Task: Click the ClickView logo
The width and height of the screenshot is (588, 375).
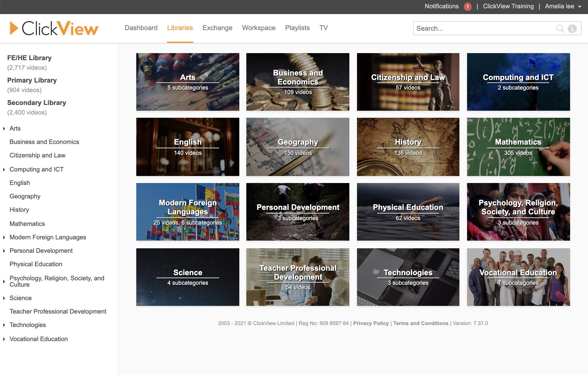Action: [x=54, y=28]
